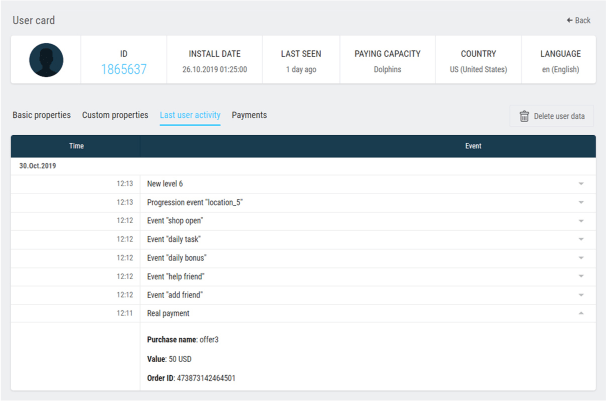Open user ID 1865637 link
This screenshot has height=401, width=606.
(x=125, y=69)
